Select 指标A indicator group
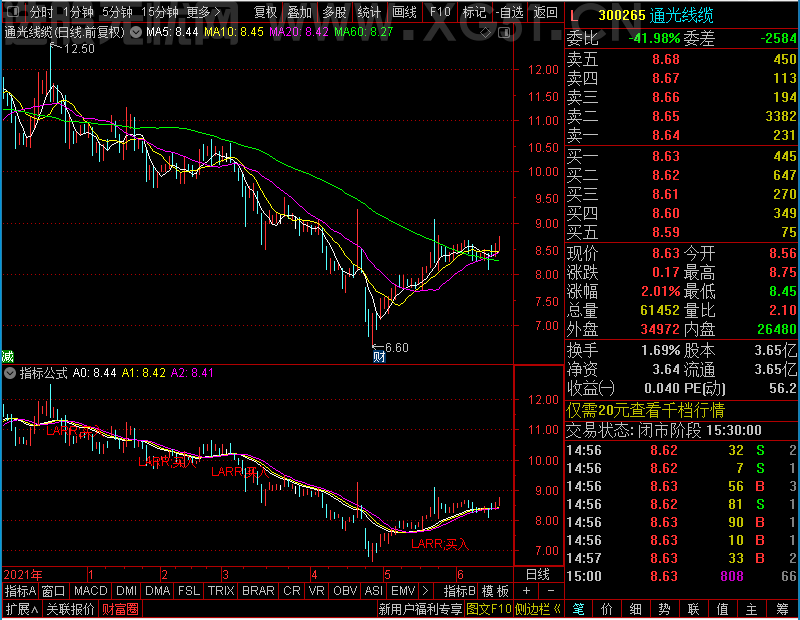 (20, 591)
